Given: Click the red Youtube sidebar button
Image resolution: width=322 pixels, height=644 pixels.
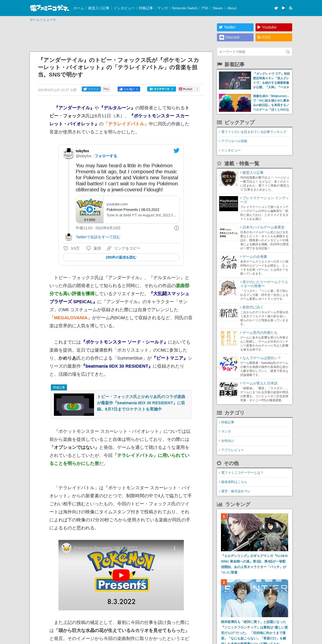Looking at the screenshot, I should [x=274, y=27].
